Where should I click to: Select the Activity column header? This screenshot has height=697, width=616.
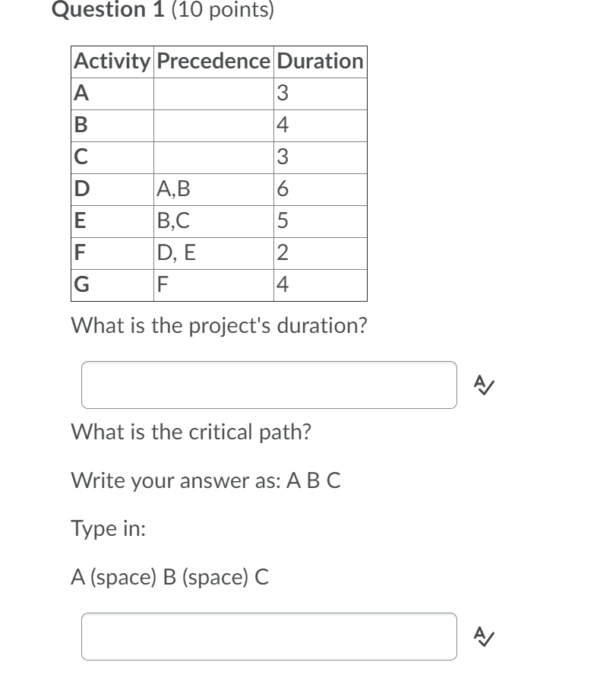point(111,62)
